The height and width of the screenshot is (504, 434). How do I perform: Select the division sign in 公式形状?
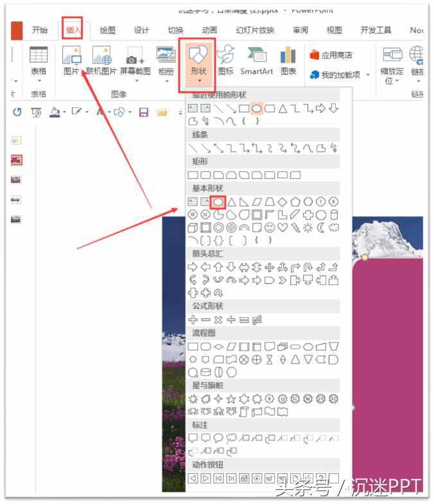231,320
